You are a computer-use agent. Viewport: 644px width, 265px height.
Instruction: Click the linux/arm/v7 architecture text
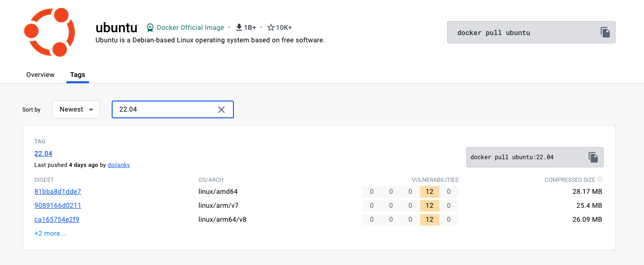tap(219, 205)
